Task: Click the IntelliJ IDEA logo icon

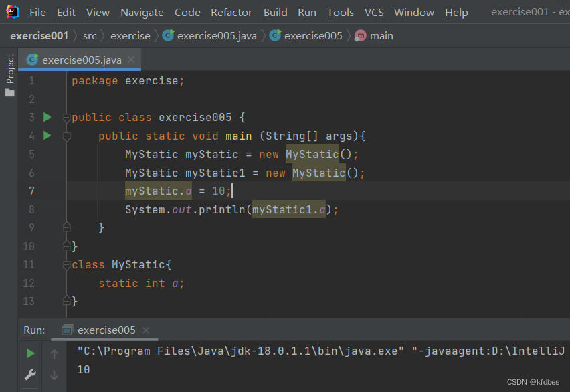Action: pos(12,12)
